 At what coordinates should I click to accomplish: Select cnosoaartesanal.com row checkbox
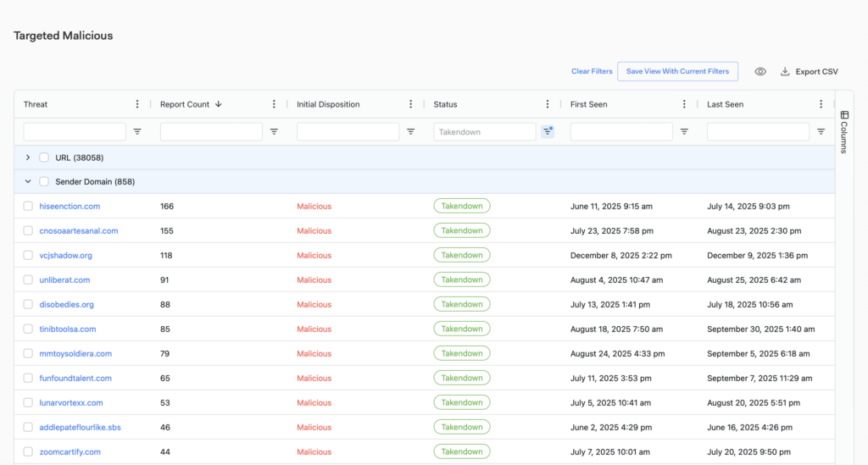28,230
